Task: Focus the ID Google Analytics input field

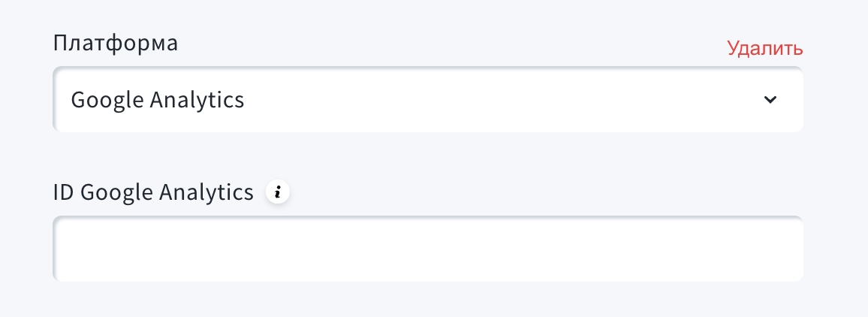Action: click(x=427, y=249)
